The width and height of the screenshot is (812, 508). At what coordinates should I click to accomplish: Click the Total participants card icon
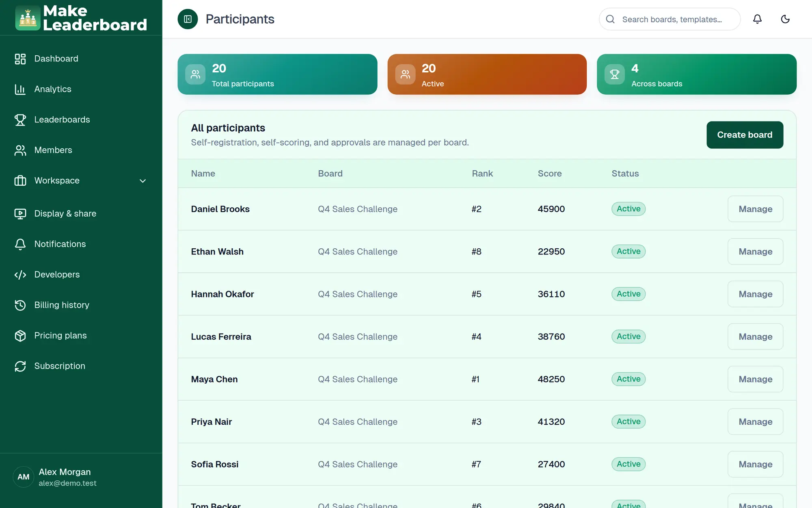(195, 74)
